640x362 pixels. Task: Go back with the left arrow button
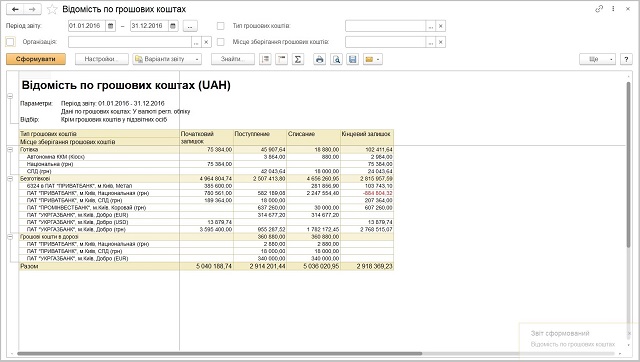click(x=15, y=9)
